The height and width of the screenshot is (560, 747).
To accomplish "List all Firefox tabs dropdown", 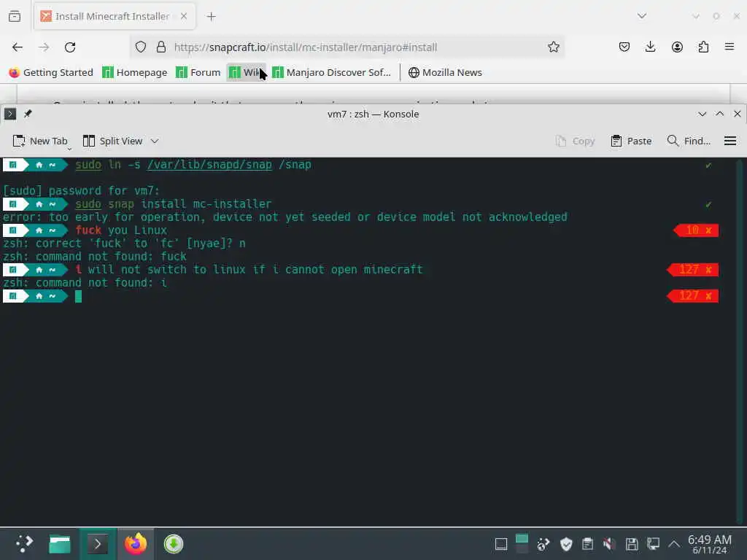I will pyautogui.click(x=642, y=16).
